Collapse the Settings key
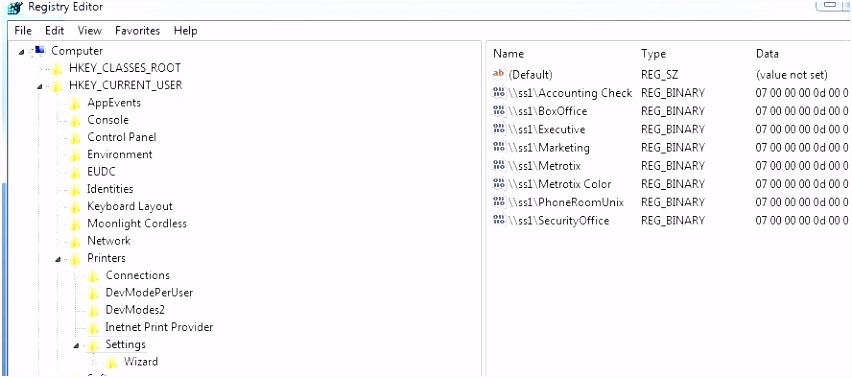852x378 pixels. click(77, 345)
